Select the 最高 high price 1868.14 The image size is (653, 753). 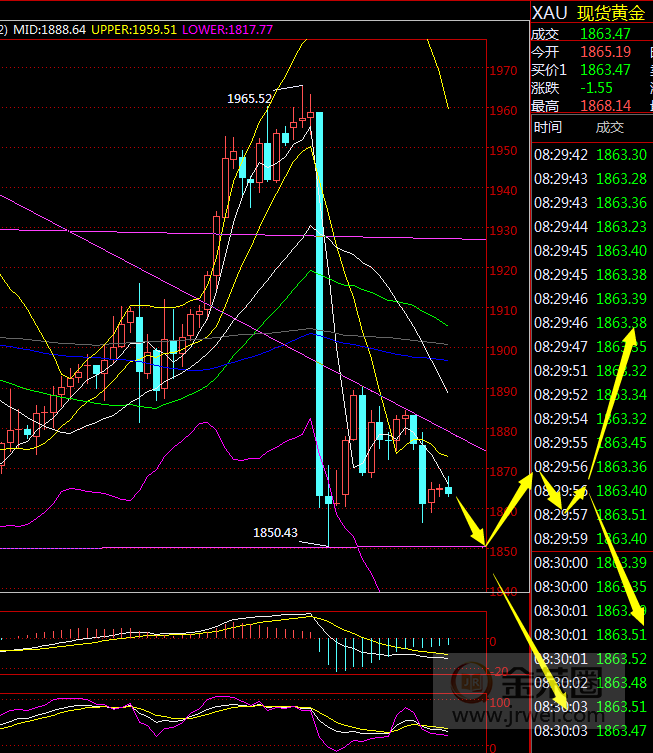(605, 105)
